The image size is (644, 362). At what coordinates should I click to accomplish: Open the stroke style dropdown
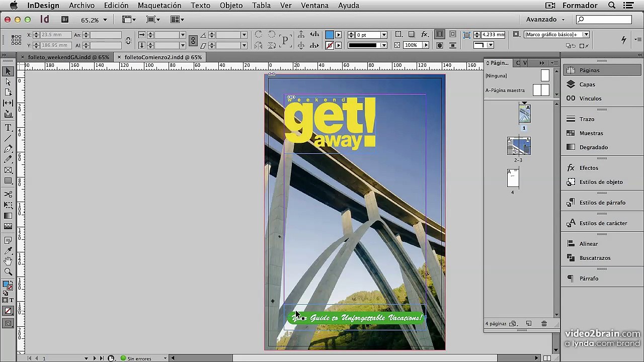click(384, 45)
